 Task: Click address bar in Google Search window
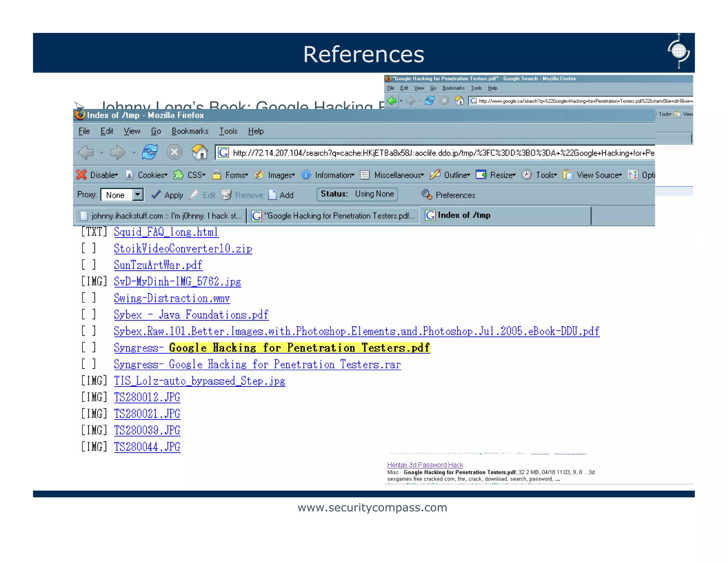point(581,101)
